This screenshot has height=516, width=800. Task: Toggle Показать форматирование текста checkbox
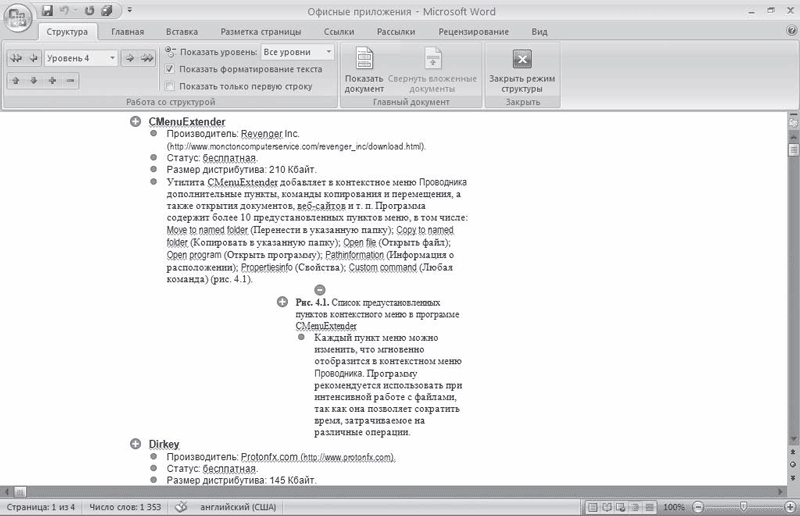(170, 69)
